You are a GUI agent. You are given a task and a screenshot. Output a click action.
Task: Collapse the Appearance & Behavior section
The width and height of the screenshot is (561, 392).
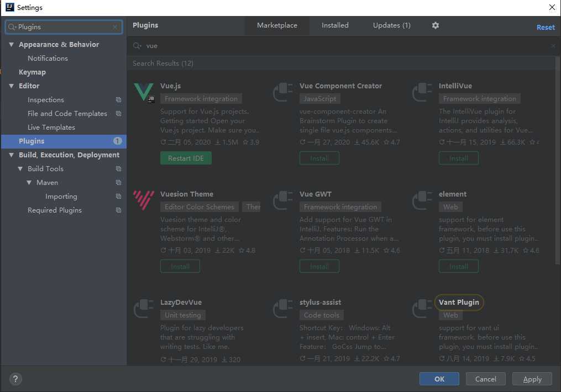(x=12, y=45)
